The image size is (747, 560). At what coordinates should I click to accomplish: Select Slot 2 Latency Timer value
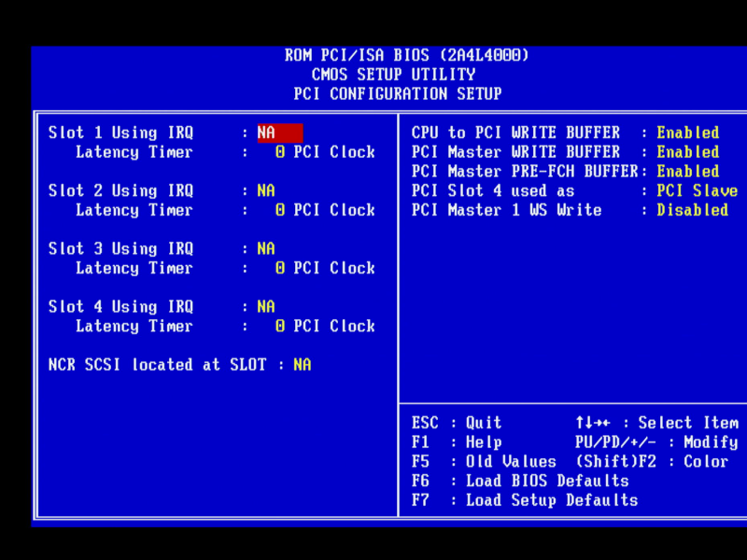(x=324, y=210)
